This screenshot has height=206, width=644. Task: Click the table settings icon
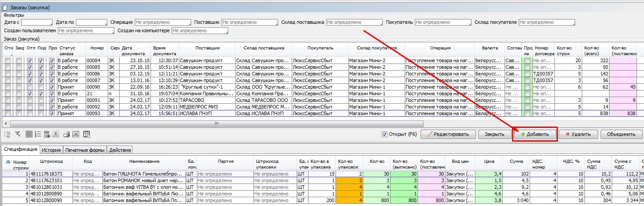87,135
